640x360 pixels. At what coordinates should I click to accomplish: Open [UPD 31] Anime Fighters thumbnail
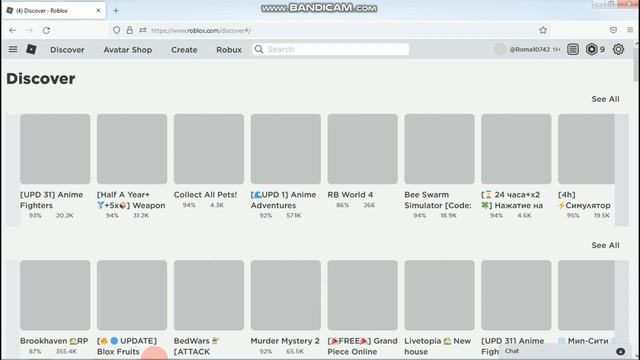[x=55, y=149]
